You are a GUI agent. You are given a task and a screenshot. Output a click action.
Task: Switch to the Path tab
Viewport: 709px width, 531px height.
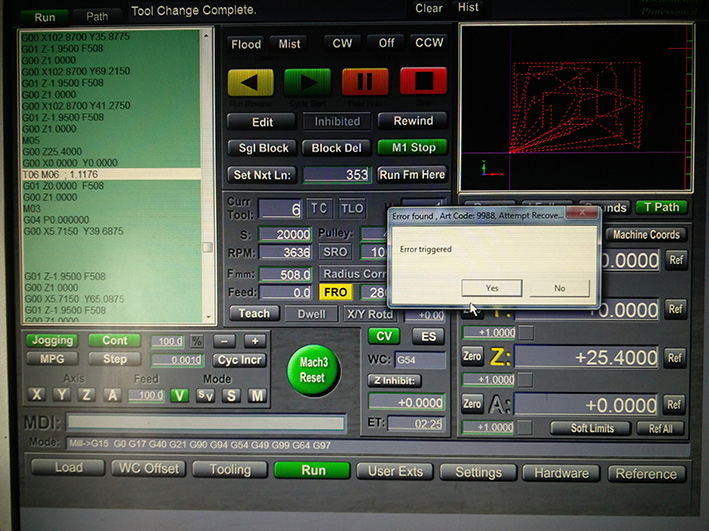tap(97, 17)
